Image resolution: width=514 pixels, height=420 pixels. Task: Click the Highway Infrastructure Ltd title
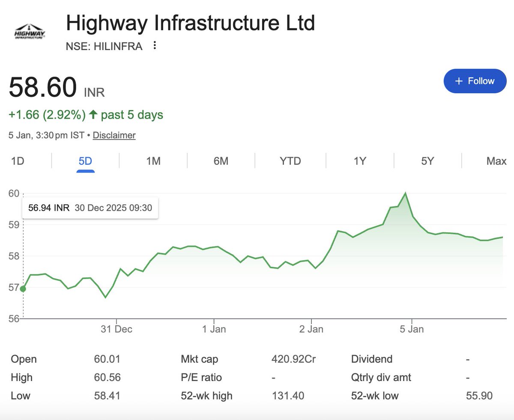click(x=191, y=23)
